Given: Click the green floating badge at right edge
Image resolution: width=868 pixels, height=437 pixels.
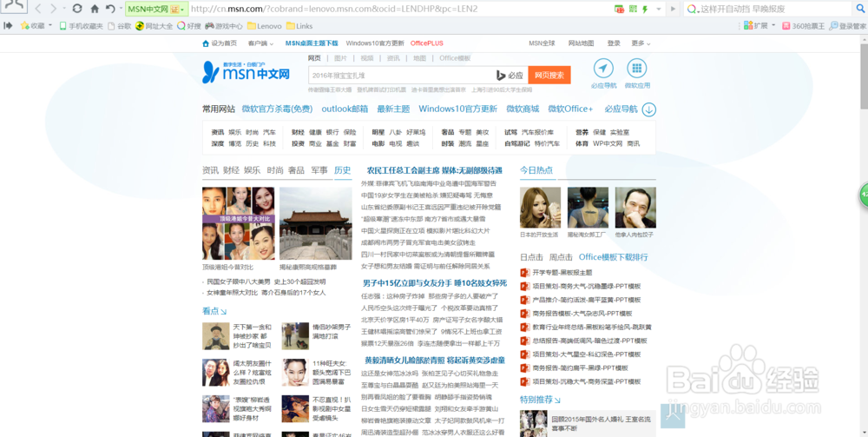Looking at the screenshot, I should click(863, 195).
